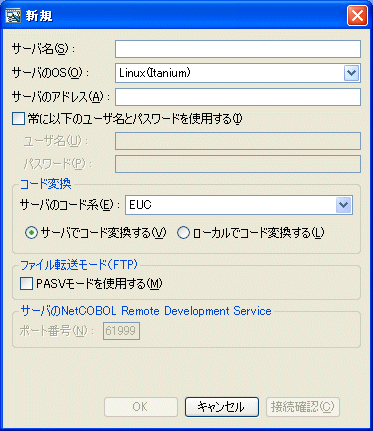373x431 pixels.
Task: Expand the サーバのコード系 dropdown arrow
Action: pos(344,205)
